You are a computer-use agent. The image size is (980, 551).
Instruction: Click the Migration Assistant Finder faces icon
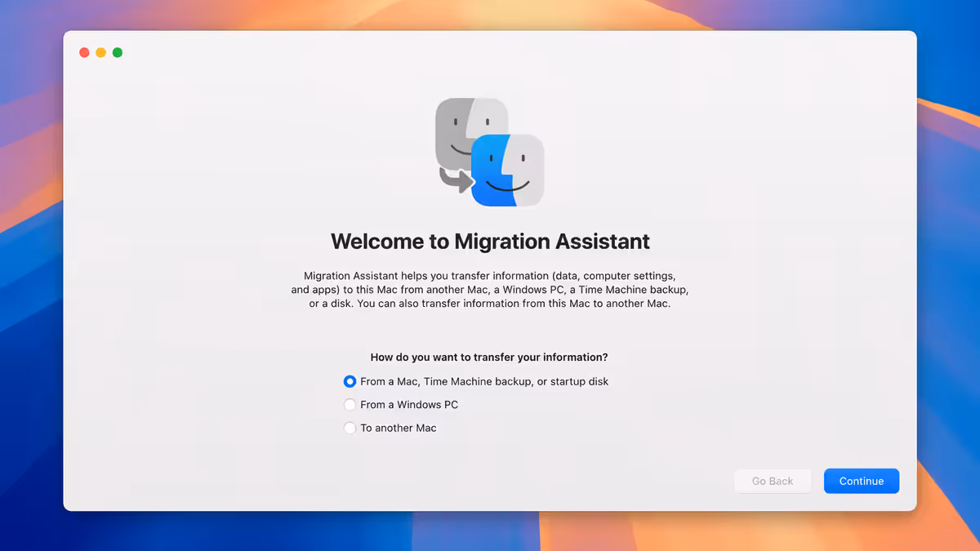pos(489,152)
